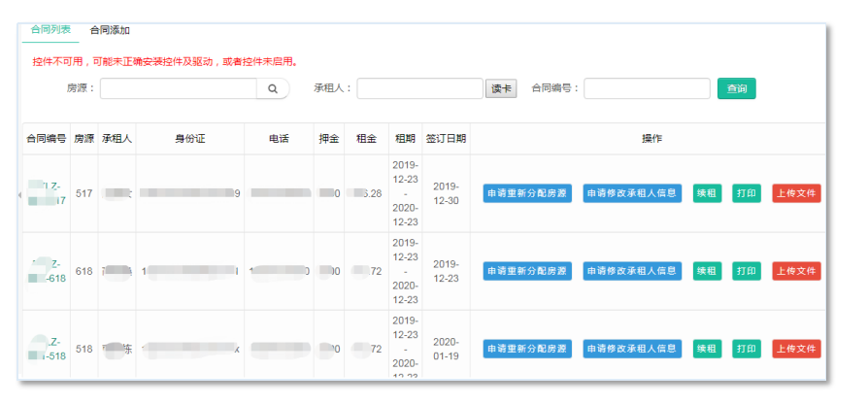The width and height of the screenshot is (868, 405).
Task: Open contract number link for room 618
Action: click(x=47, y=271)
